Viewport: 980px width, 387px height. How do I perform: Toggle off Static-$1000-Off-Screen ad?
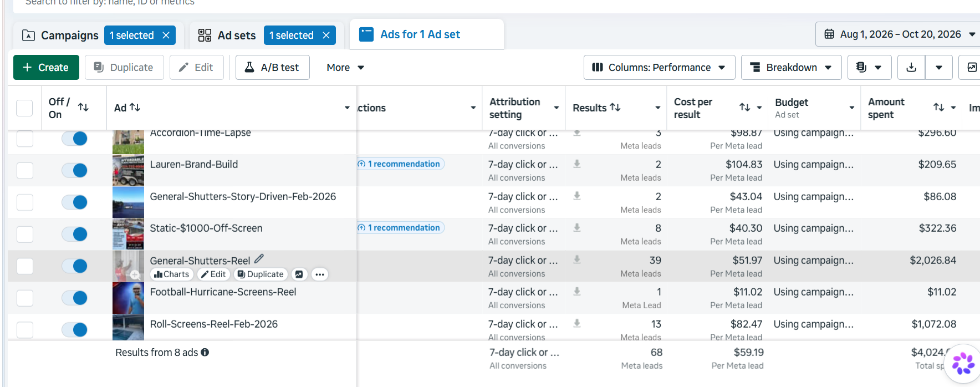[74, 234]
